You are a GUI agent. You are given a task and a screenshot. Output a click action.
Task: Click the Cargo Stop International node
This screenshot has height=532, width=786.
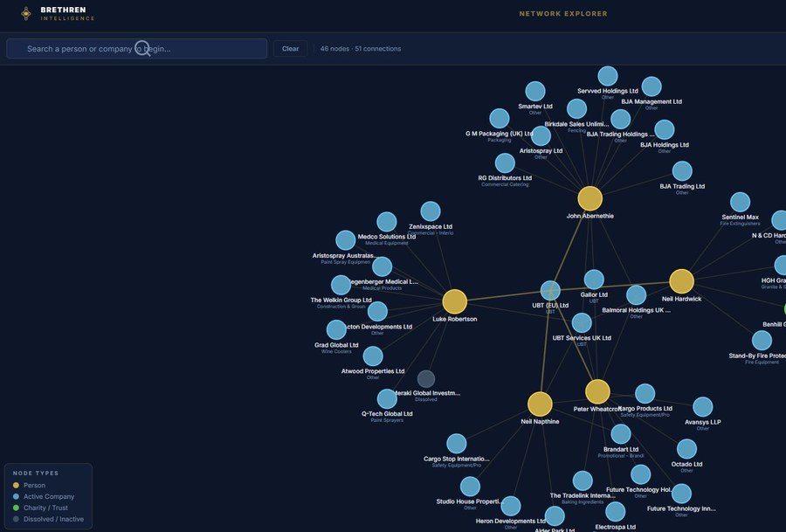tap(456, 444)
